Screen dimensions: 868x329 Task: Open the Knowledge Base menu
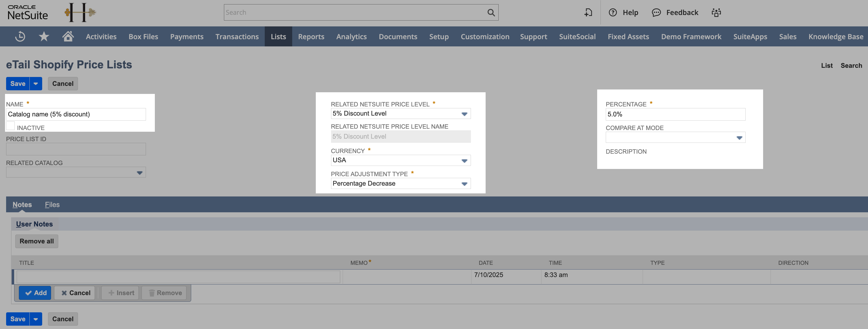pos(836,36)
